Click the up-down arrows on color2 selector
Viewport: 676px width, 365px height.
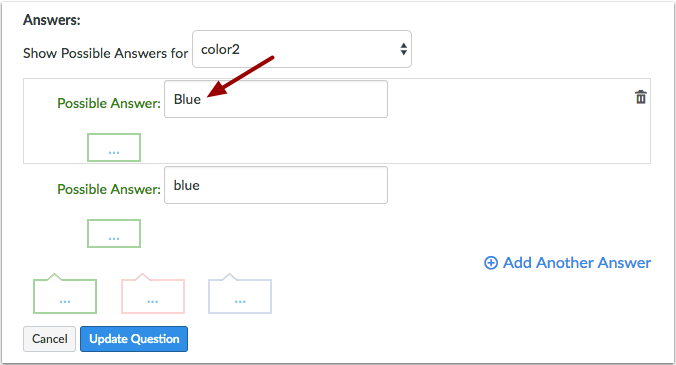coord(403,49)
